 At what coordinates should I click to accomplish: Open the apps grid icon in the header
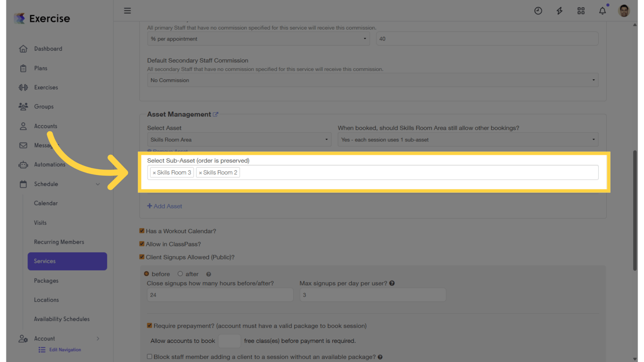click(x=581, y=10)
